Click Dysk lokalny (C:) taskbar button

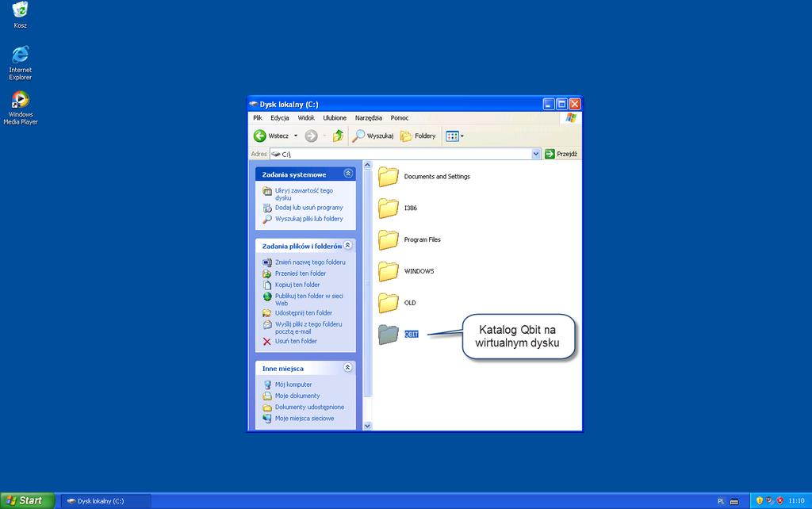[106, 501]
